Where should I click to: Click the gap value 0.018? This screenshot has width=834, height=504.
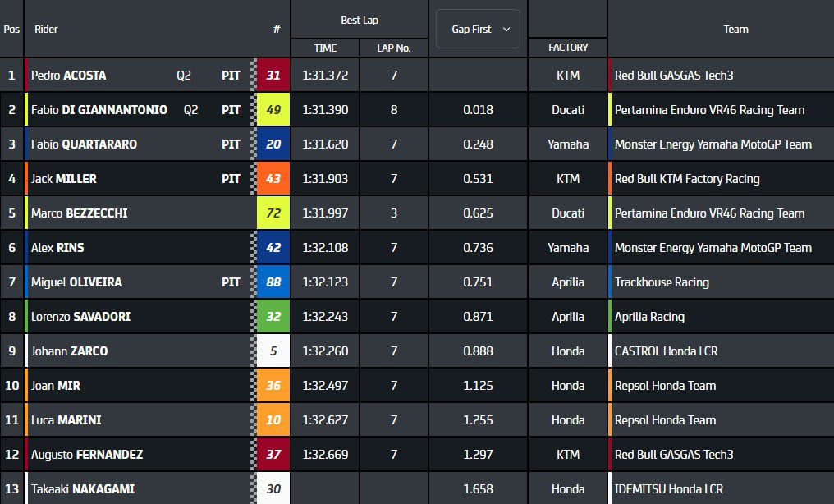tap(478, 110)
